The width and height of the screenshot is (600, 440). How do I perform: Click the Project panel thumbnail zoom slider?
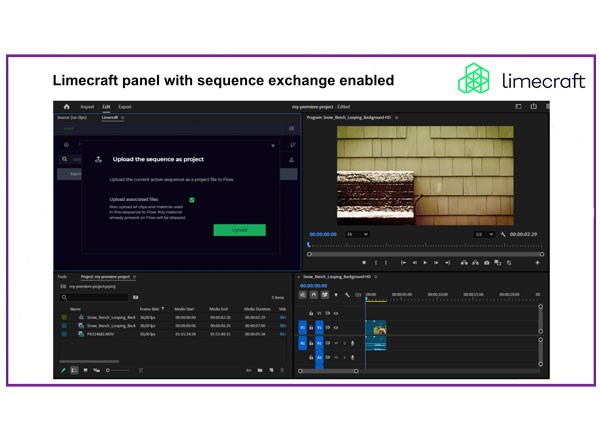(118, 370)
